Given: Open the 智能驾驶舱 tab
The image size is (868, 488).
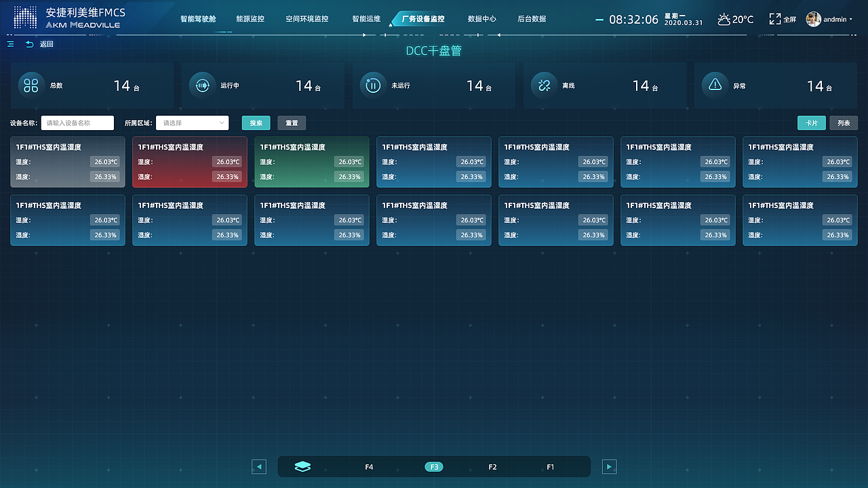Looking at the screenshot, I should tap(198, 19).
